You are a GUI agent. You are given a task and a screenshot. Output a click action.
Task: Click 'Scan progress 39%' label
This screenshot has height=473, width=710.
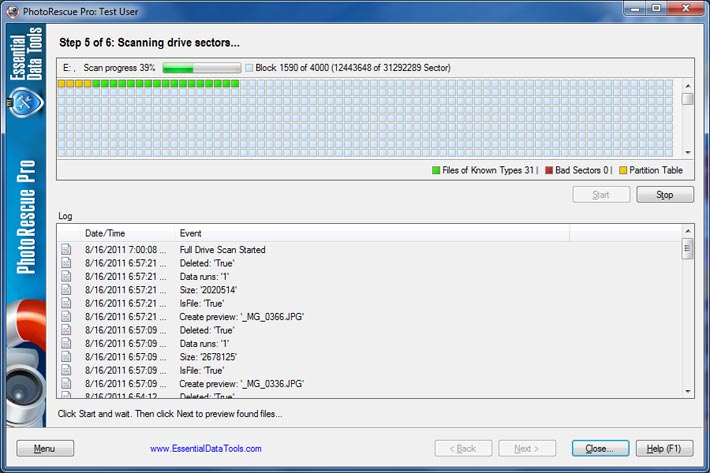(x=119, y=68)
